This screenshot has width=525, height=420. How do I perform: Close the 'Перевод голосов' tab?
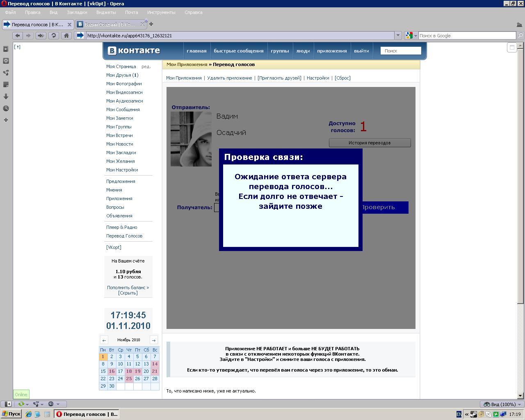(69, 25)
